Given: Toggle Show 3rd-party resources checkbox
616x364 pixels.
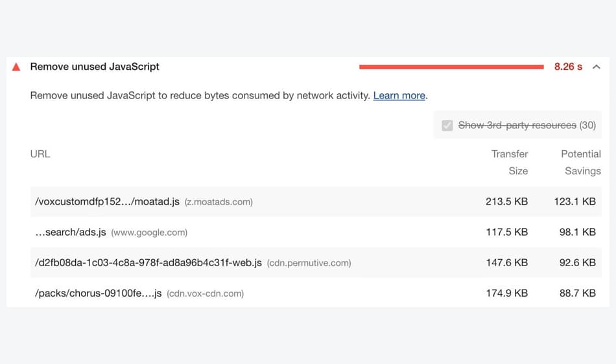Looking at the screenshot, I should [447, 125].
